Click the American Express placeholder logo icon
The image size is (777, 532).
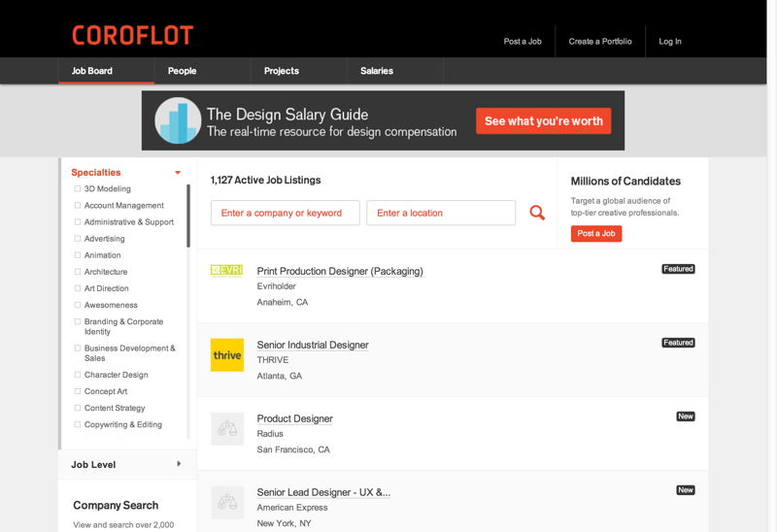(x=227, y=502)
